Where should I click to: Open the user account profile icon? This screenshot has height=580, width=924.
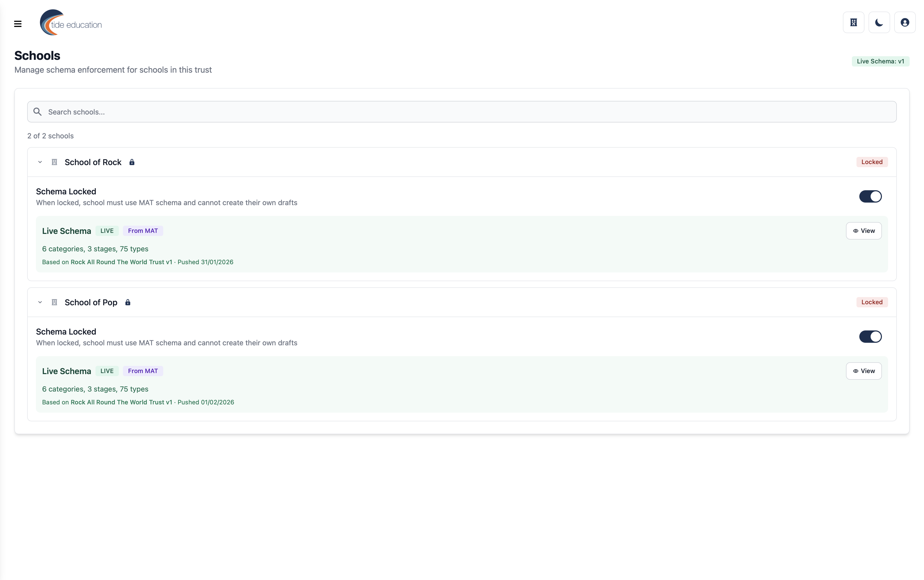(x=904, y=23)
